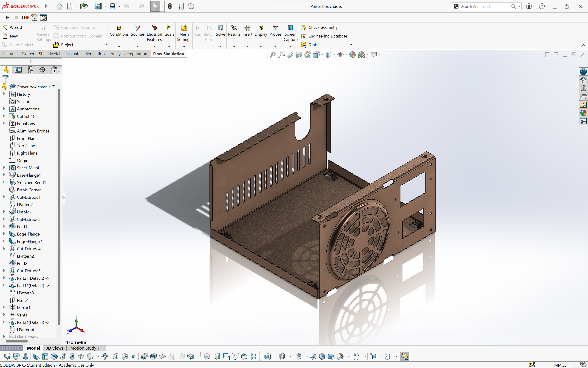Viewport: 588px width, 368px height.
Task: Open the ConfigurationManager tab
Action: click(30, 70)
